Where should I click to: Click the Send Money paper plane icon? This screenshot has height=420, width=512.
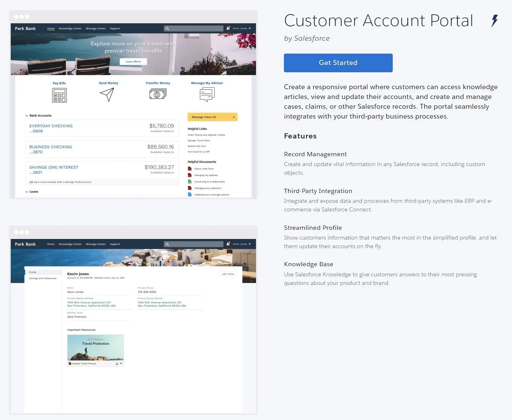pos(107,94)
